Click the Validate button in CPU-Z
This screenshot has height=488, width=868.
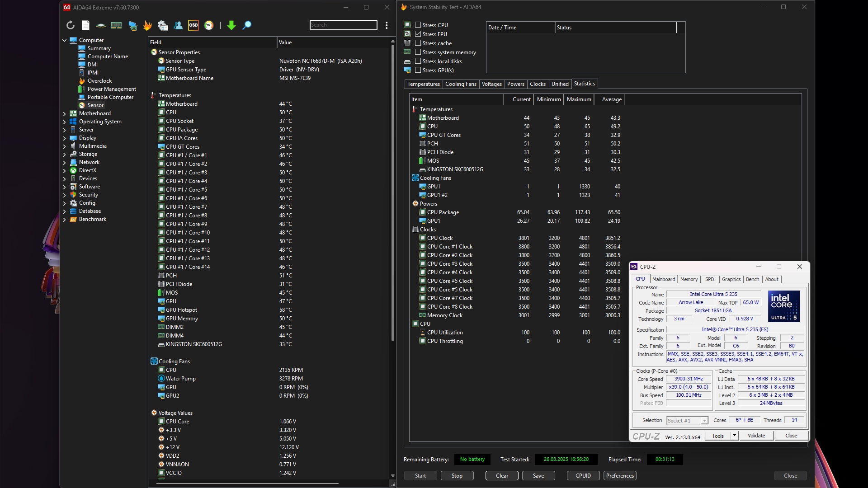pyautogui.click(x=756, y=436)
